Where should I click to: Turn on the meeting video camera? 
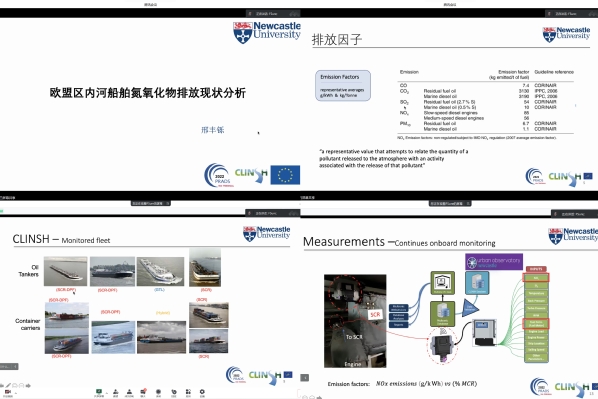8,392
